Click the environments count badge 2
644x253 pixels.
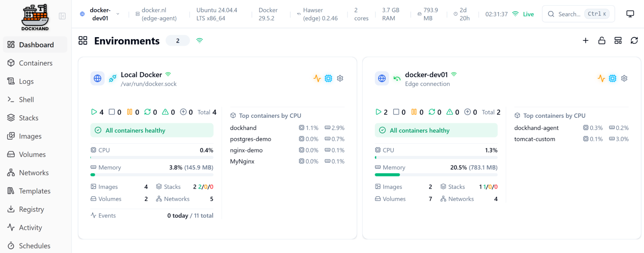(x=178, y=41)
